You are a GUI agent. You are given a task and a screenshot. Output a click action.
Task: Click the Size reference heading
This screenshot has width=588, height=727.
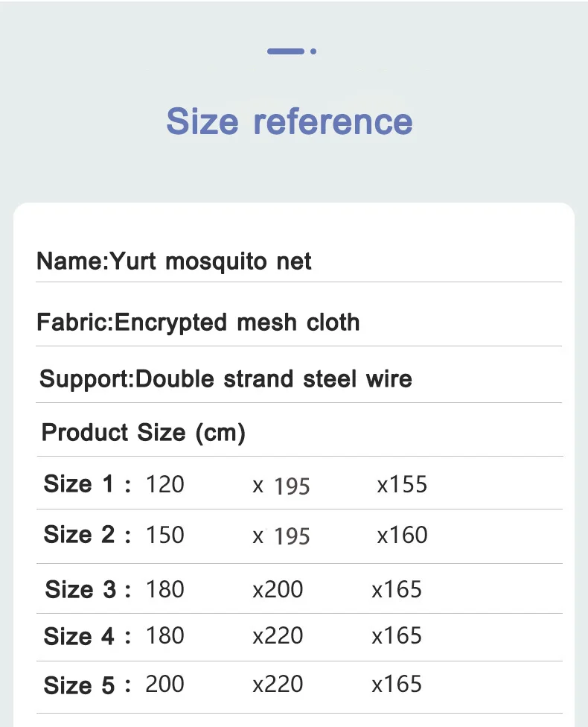(290, 121)
